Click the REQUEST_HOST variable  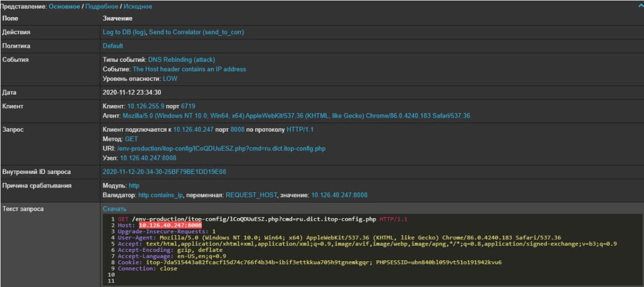252,195
